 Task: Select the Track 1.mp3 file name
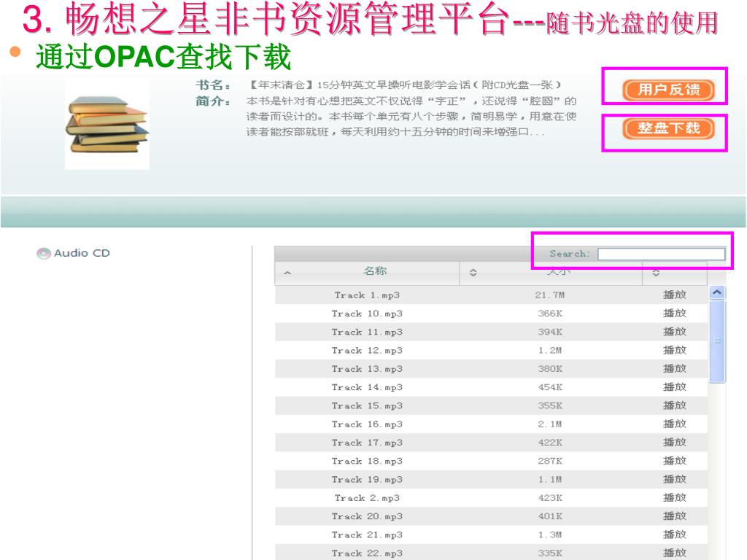[x=367, y=296]
